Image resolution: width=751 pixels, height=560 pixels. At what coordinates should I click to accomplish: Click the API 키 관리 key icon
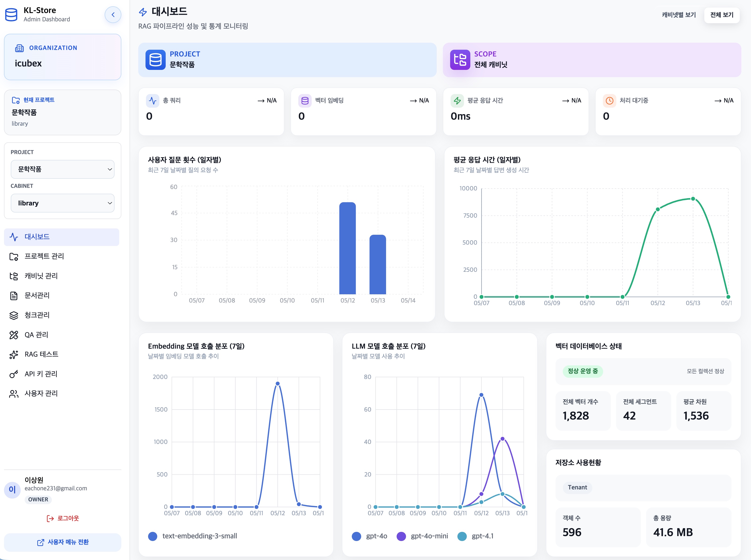(14, 374)
